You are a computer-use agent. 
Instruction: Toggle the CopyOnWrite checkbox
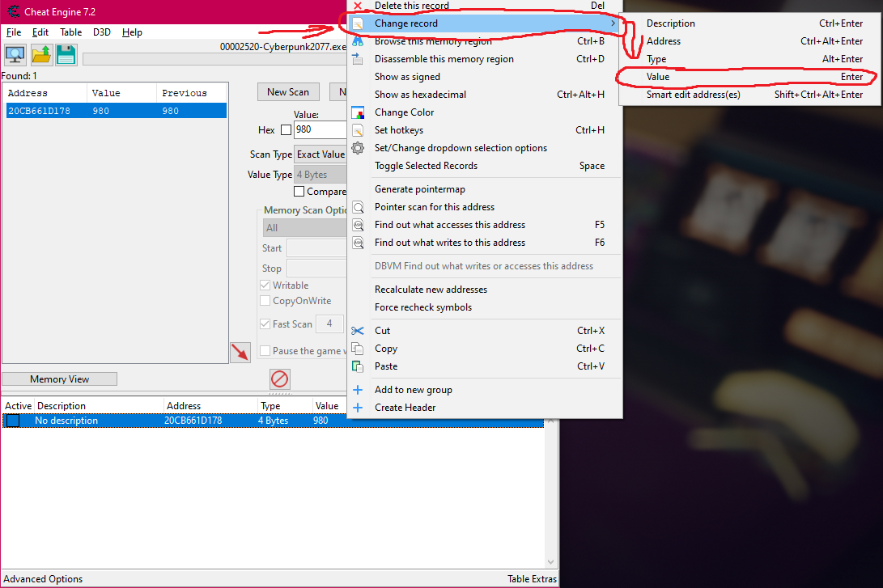coord(265,301)
